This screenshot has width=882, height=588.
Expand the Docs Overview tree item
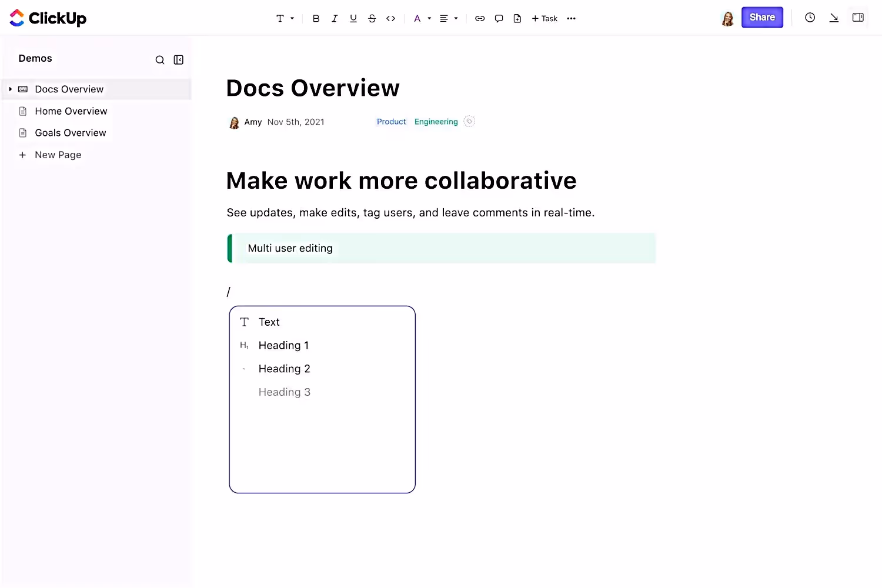point(10,89)
